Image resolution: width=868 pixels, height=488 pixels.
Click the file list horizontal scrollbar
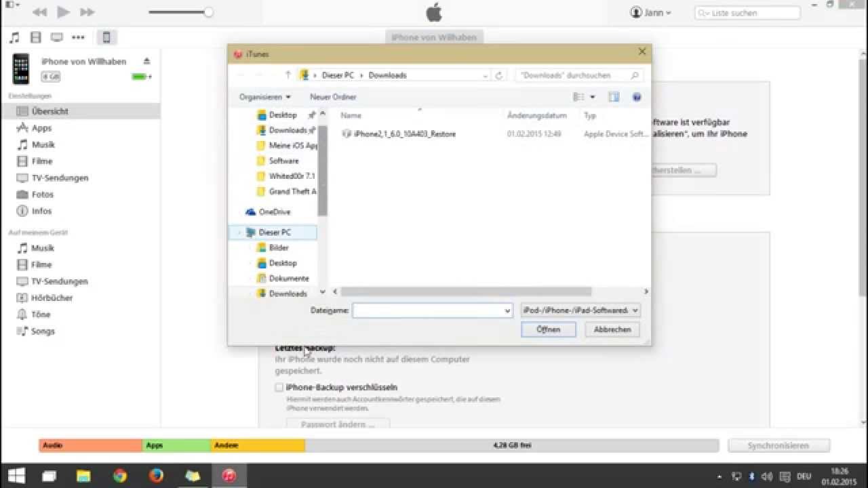click(x=466, y=291)
